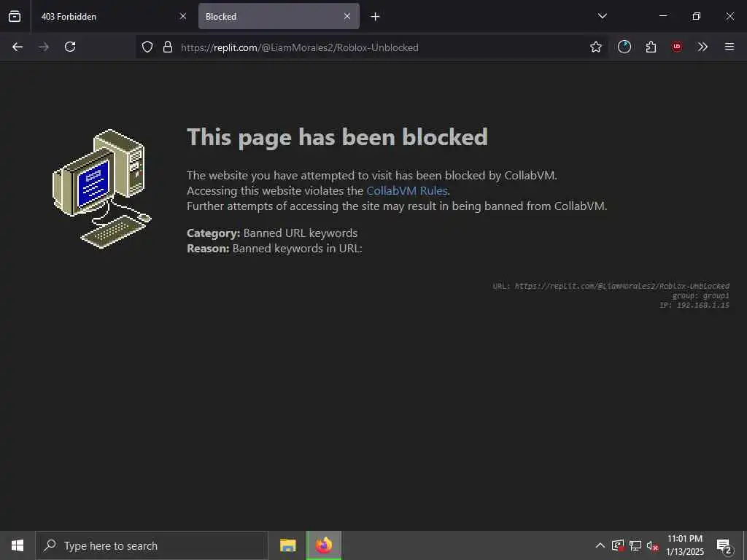747x560 pixels.
Task: Close the 403 Forbidden tab
Action: pyautogui.click(x=183, y=16)
